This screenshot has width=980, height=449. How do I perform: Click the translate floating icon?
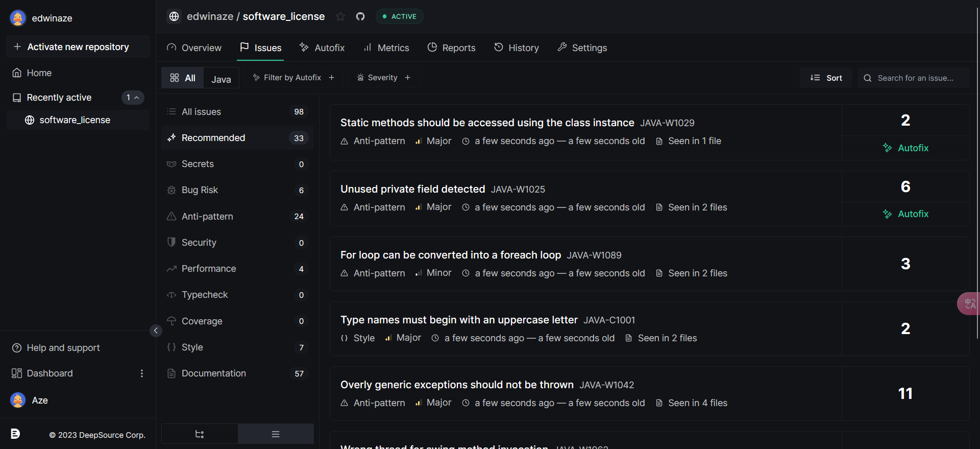(x=969, y=304)
